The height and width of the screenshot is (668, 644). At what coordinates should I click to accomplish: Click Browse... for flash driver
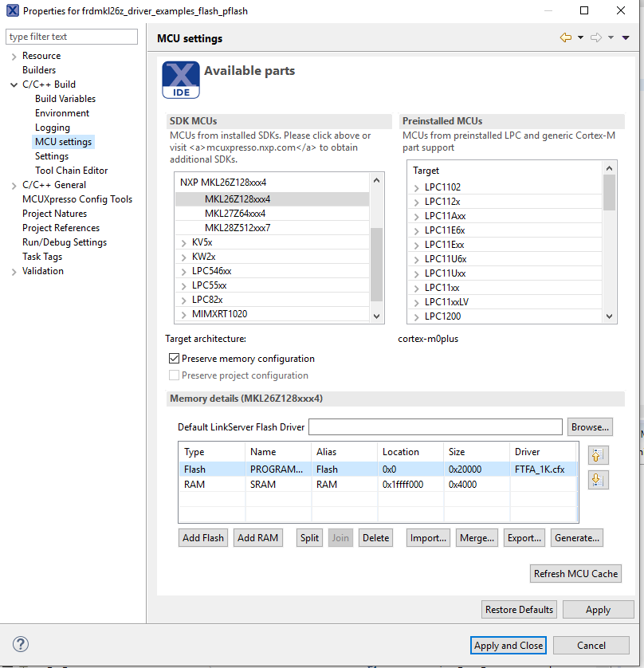(590, 427)
